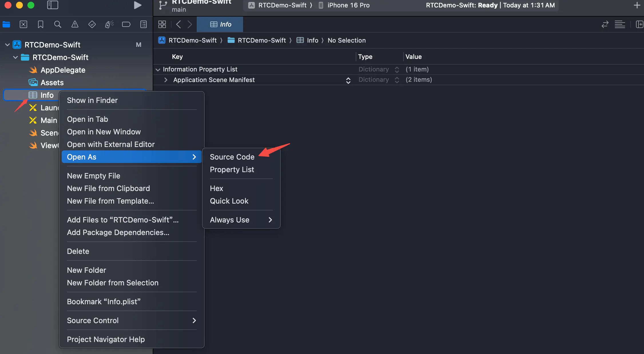The image size is (644, 354).
Task: Open the Issue navigator warning icon
Action: (x=75, y=24)
